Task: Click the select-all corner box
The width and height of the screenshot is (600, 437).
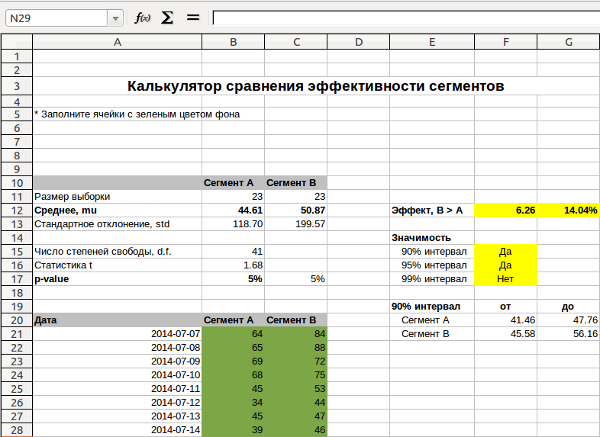Action: [17, 42]
